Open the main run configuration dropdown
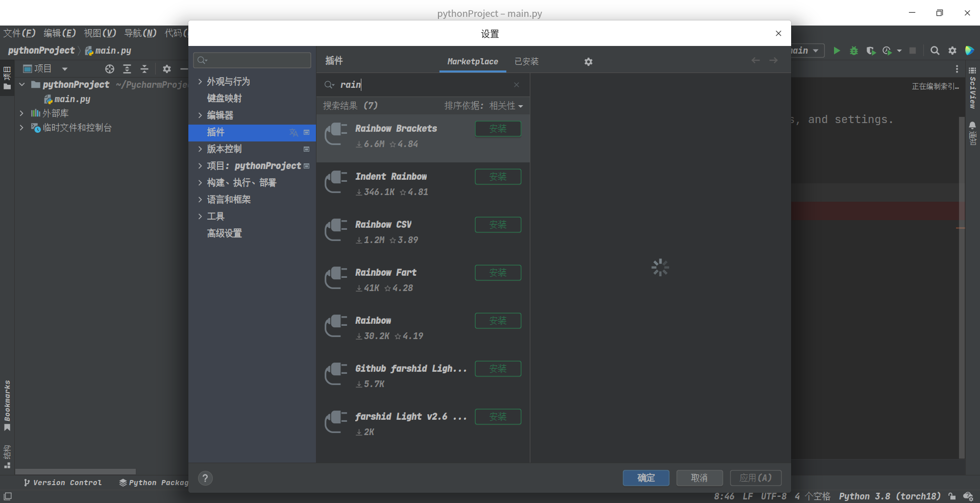 (805, 51)
